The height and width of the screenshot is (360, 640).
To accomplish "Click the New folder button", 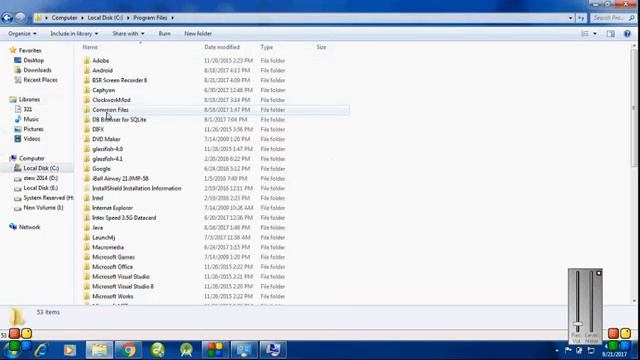I will 198,33.
